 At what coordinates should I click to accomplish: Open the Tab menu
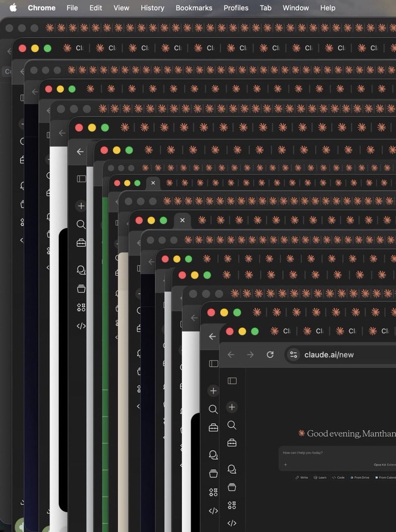[x=266, y=8]
